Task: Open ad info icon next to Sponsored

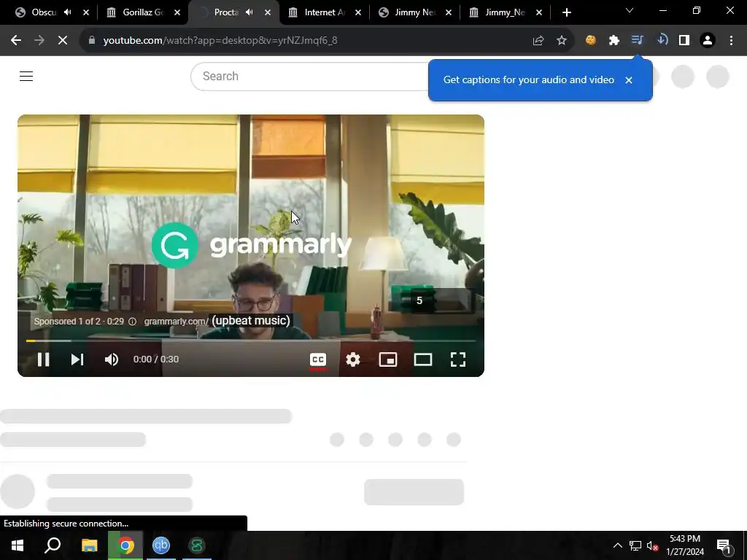Action: click(133, 322)
